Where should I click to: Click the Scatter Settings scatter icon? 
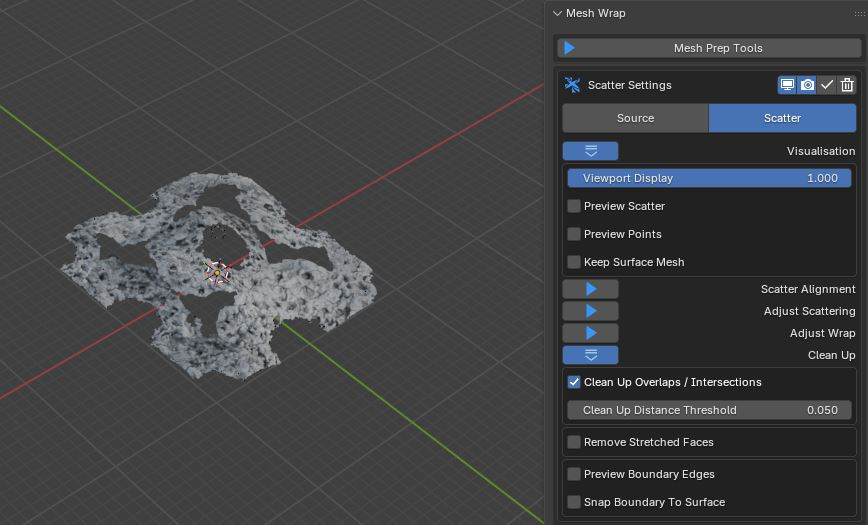pos(572,85)
